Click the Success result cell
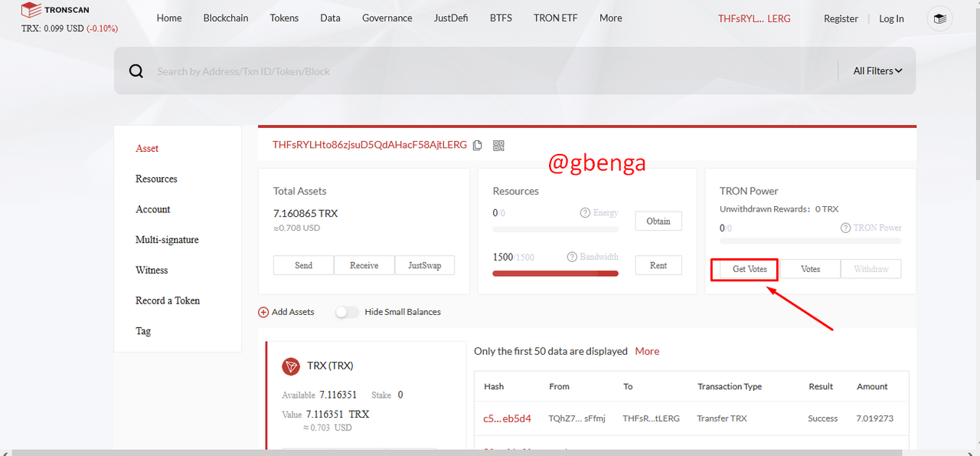The width and height of the screenshot is (980, 456). tap(823, 418)
